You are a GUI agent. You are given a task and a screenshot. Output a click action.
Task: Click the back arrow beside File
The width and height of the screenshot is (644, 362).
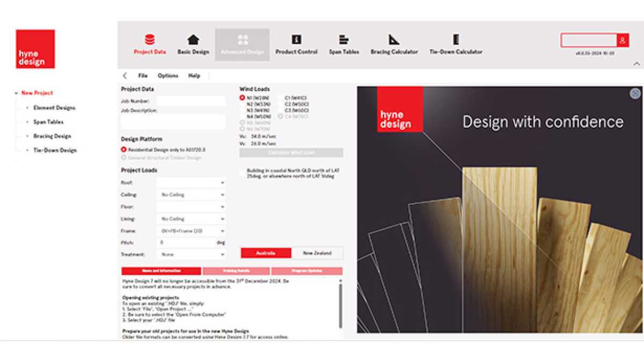pyautogui.click(x=125, y=76)
